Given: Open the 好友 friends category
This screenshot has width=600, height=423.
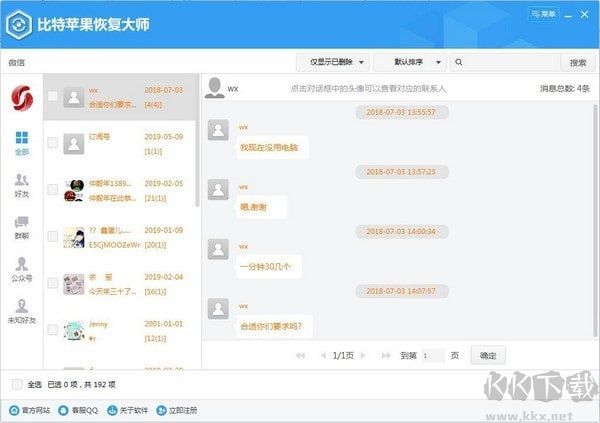Looking at the screenshot, I should [22, 186].
